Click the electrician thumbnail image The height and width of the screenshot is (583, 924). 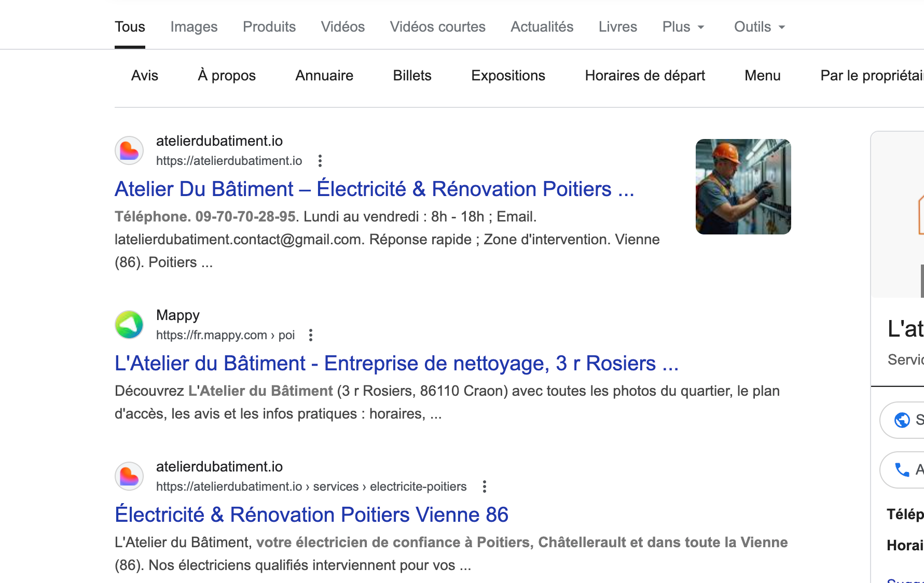click(x=743, y=187)
